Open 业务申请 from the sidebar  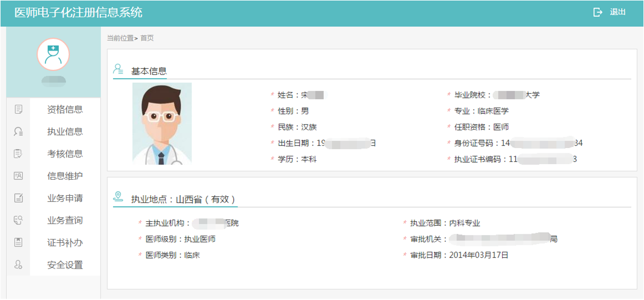[x=65, y=198]
